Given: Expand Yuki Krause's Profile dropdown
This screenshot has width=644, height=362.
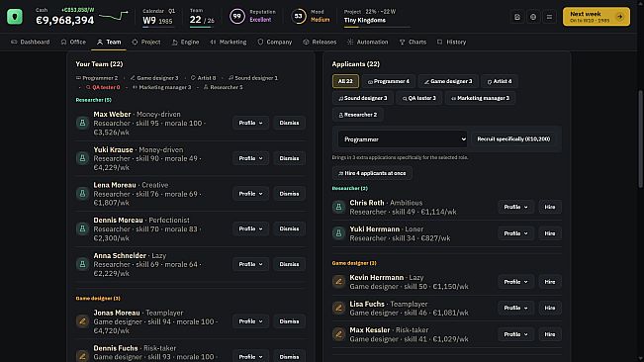Looking at the screenshot, I should [250, 158].
